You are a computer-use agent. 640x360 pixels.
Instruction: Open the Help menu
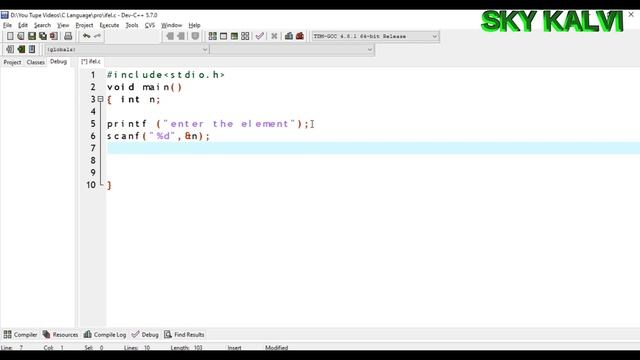click(x=194, y=25)
